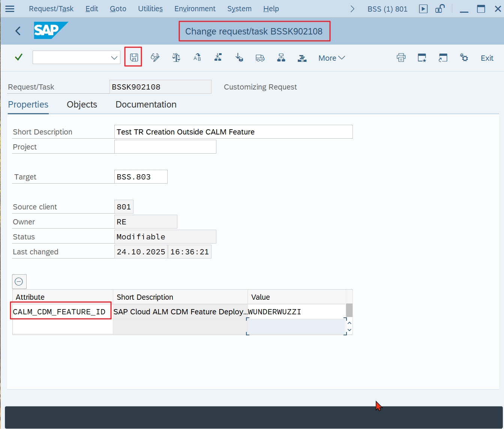The height and width of the screenshot is (429, 504).
Task: Expand the More toolbar menu
Action: pos(331,58)
